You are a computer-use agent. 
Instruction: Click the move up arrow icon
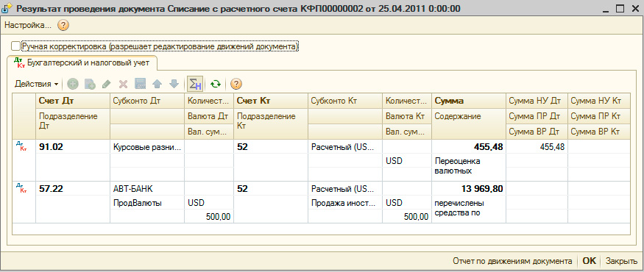158,84
